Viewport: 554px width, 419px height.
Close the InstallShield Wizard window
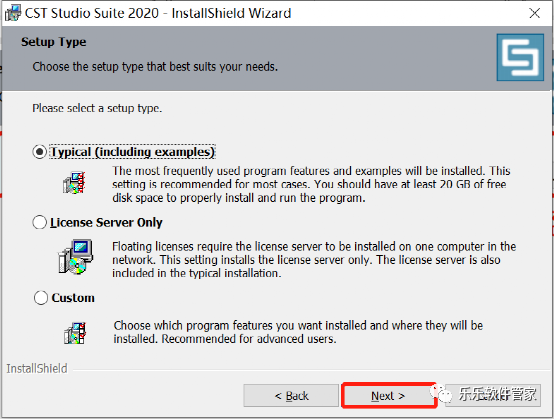click(535, 13)
